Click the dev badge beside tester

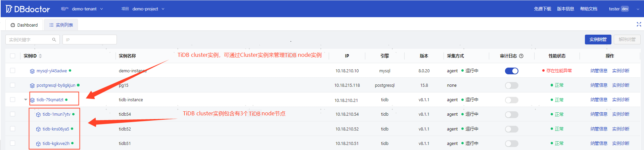625,9
